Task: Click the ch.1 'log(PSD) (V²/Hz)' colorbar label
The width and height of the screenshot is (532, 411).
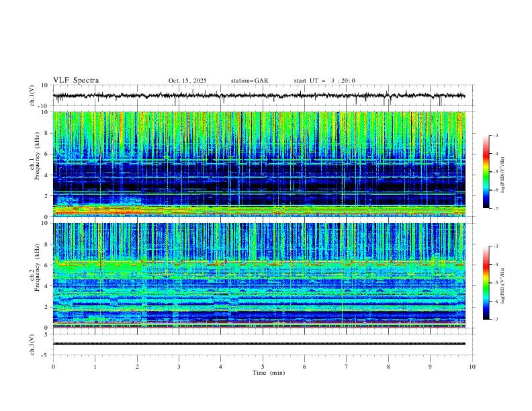Action: point(502,175)
